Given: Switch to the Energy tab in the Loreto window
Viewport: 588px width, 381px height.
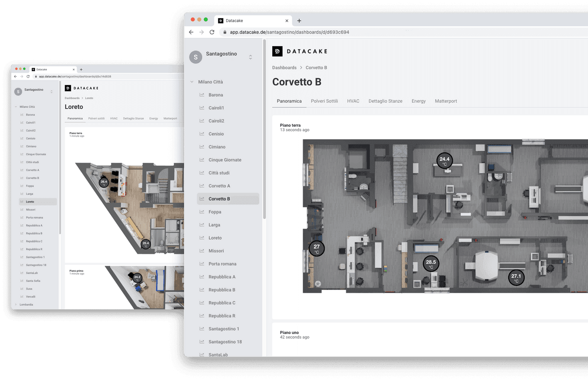Looking at the screenshot, I should click(x=154, y=118).
